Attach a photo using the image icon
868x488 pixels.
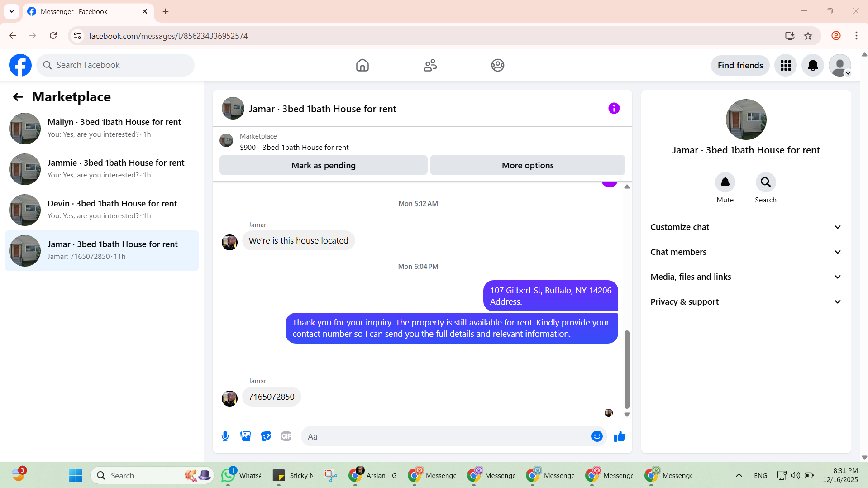pos(245,436)
